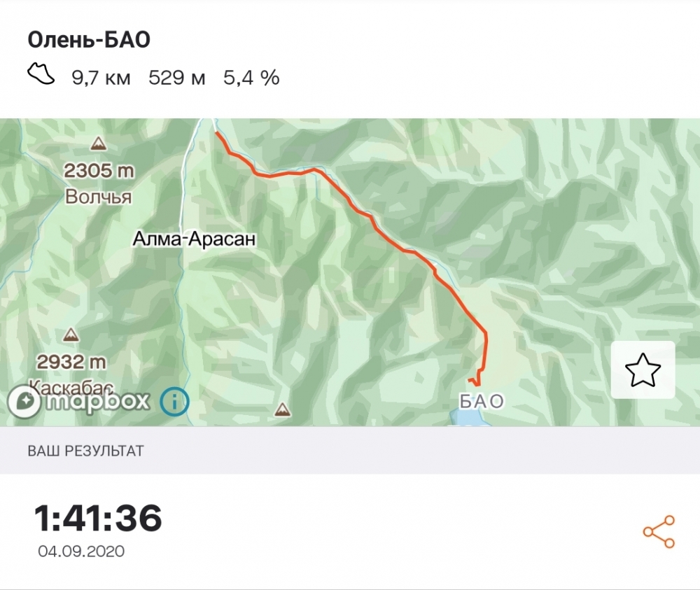Screen dimensions: 700x590
Task: Click the Mapbox logo on the map
Action: tap(79, 401)
